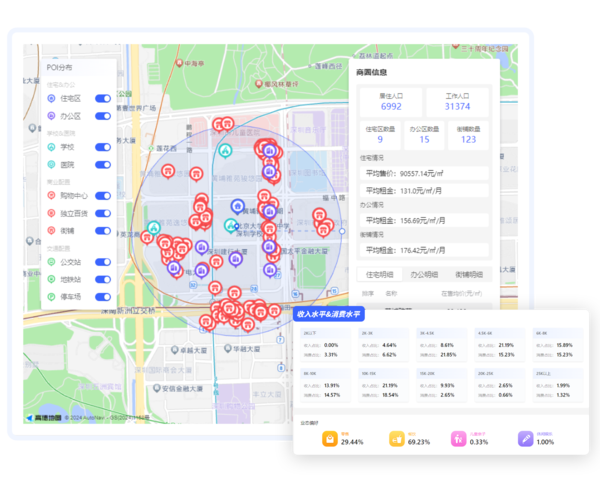Click the residential rent value 131.0元/㎡/月
The width and height of the screenshot is (600, 480).
pos(421,191)
